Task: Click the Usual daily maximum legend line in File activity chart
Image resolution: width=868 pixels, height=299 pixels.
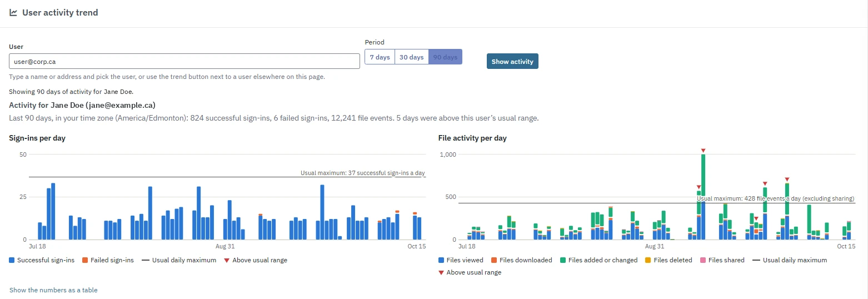Action: [756, 260]
